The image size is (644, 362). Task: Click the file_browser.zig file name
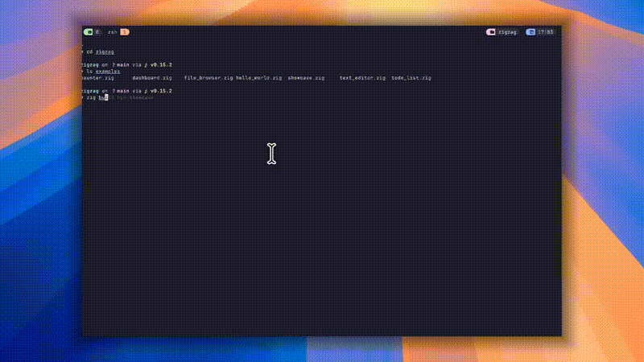tap(208, 78)
